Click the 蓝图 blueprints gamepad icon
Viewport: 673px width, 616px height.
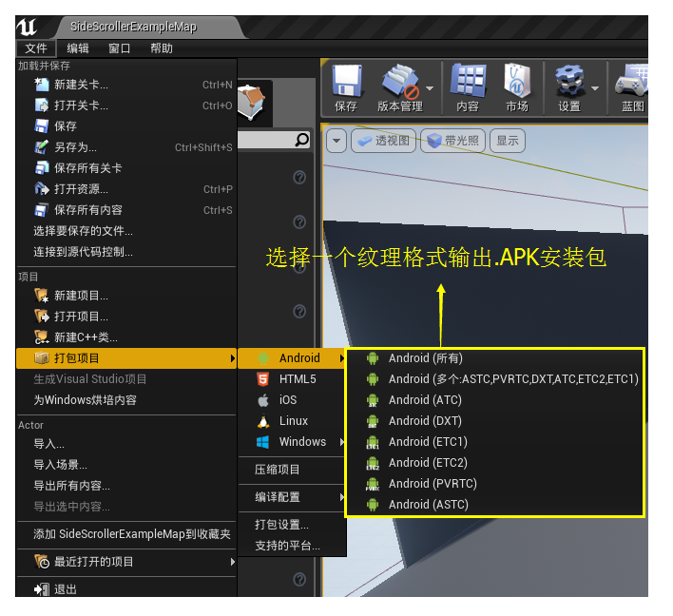coord(631,81)
